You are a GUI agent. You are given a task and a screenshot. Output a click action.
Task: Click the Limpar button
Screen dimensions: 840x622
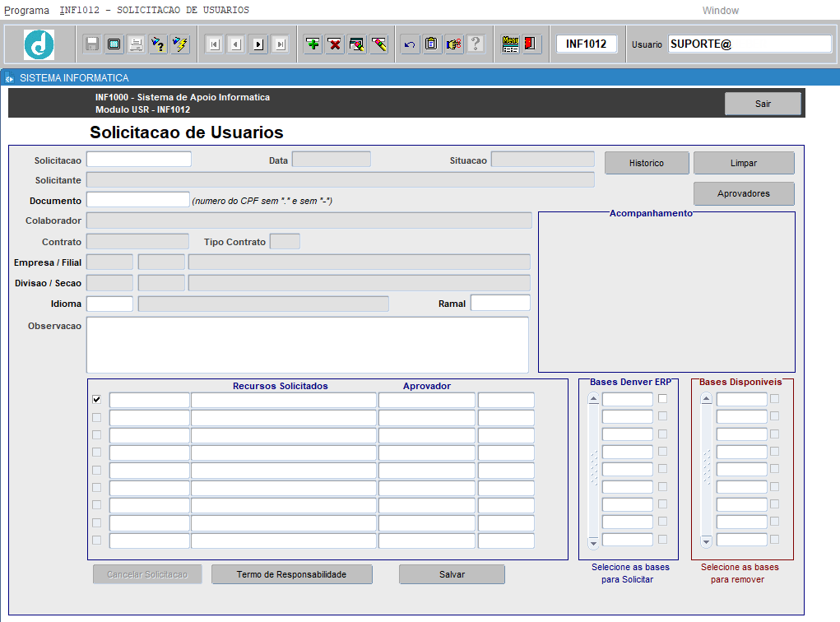click(744, 163)
